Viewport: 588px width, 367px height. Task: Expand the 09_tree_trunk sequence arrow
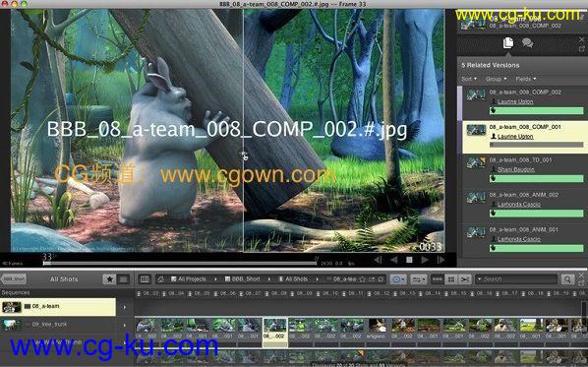(x=125, y=325)
